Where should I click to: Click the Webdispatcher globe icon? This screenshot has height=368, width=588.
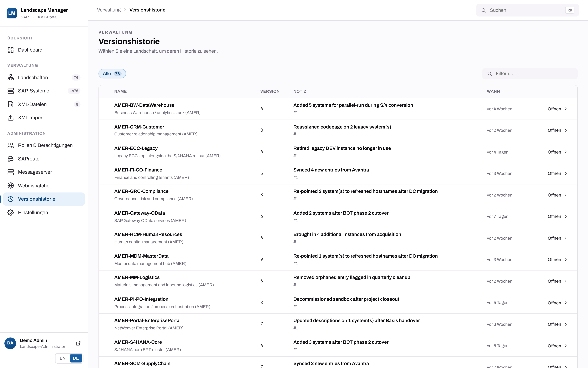pos(11,186)
